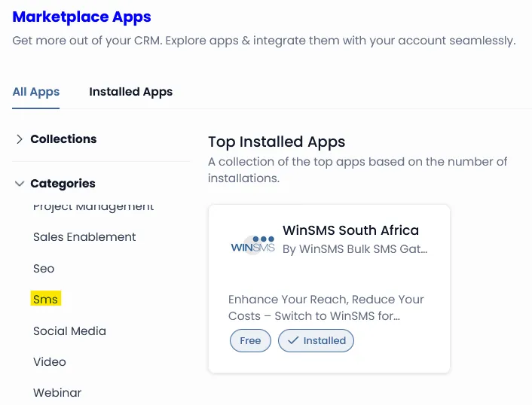
Task: Switch to the Installed Apps tab
Action: (x=130, y=92)
